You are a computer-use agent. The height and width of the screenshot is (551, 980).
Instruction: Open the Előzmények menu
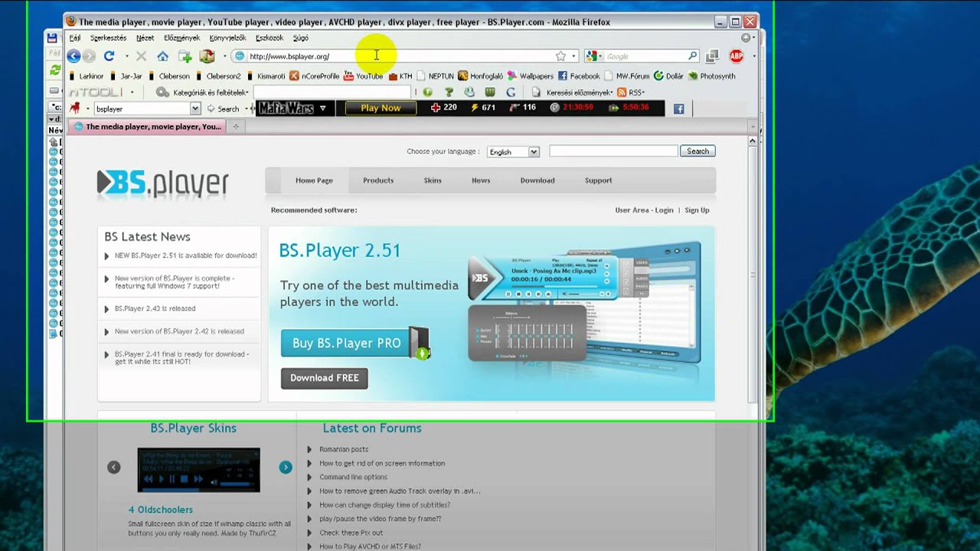tap(181, 37)
